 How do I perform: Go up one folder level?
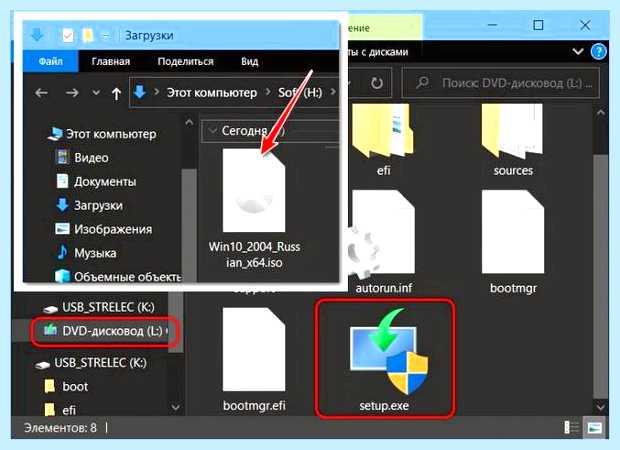click(116, 93)
